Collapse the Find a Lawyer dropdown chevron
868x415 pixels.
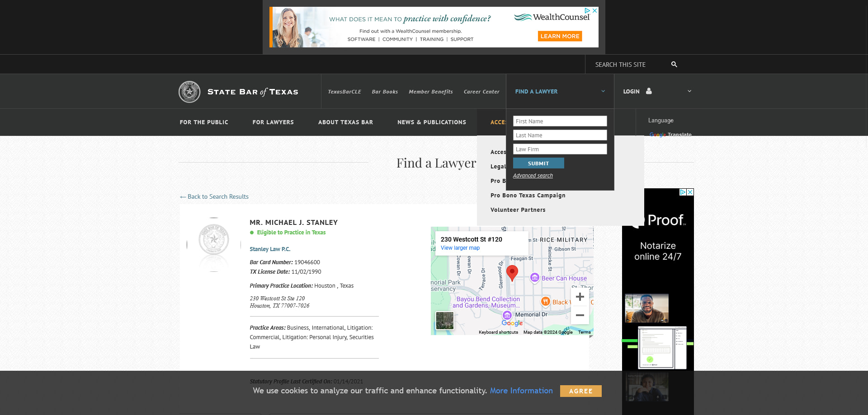point(603,91)
